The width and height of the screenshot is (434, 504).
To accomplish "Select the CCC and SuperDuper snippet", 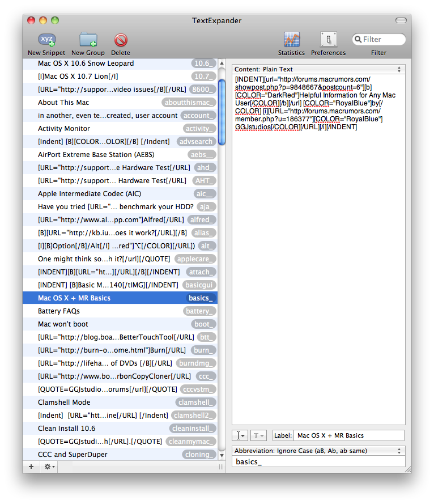I will click(x=120, y=455).
